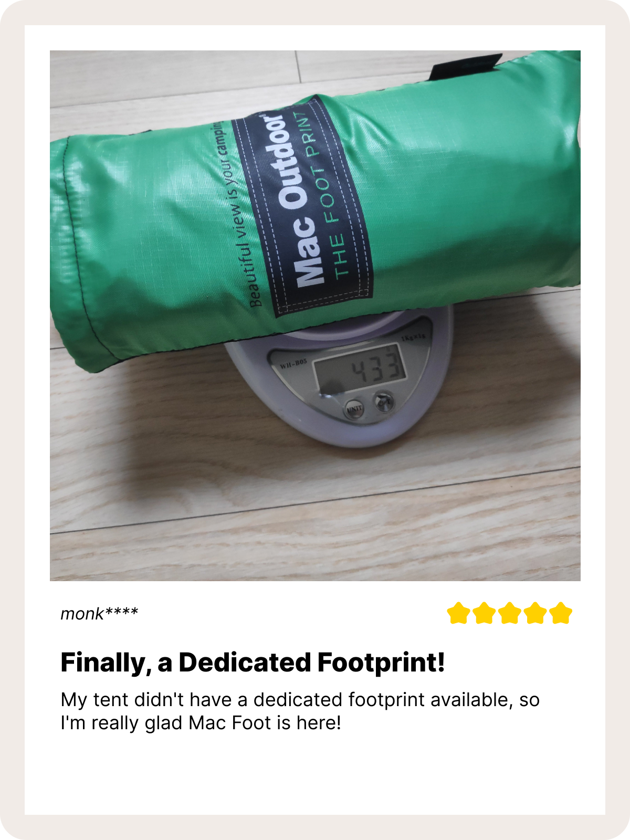
Task: Click the fifth and last rating star
Action: coord(561,613)
